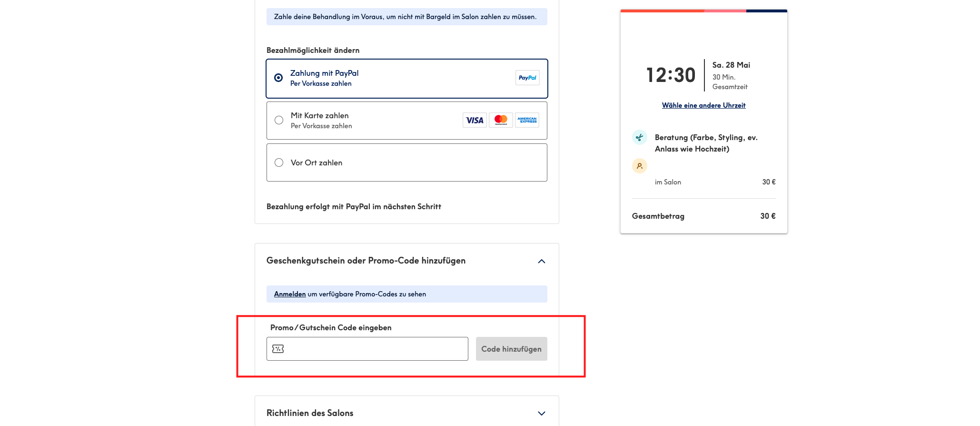This screenshot has height=426, width=980.
Task: Open Wähle eine andere Uhrzeit link
Action: point(703,105)
